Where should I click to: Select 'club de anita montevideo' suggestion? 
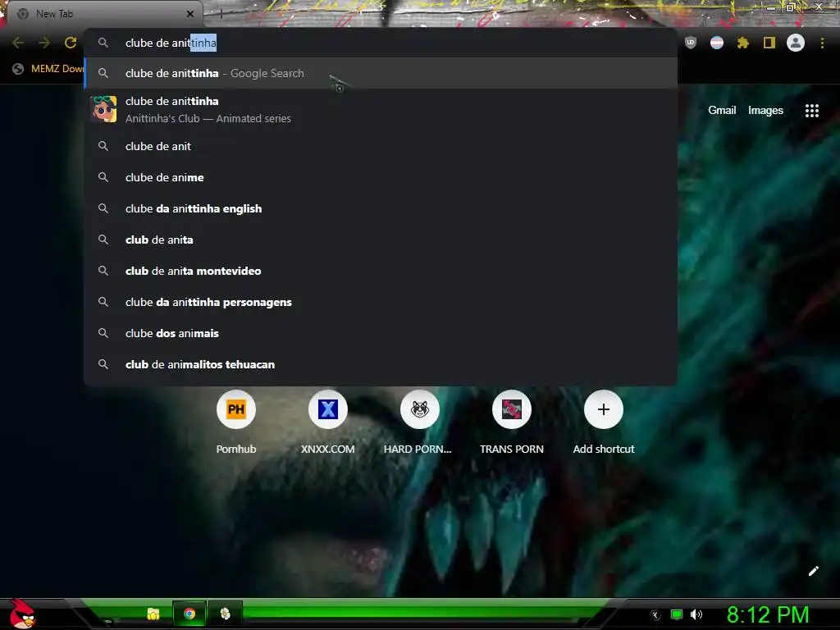[381, 271]
